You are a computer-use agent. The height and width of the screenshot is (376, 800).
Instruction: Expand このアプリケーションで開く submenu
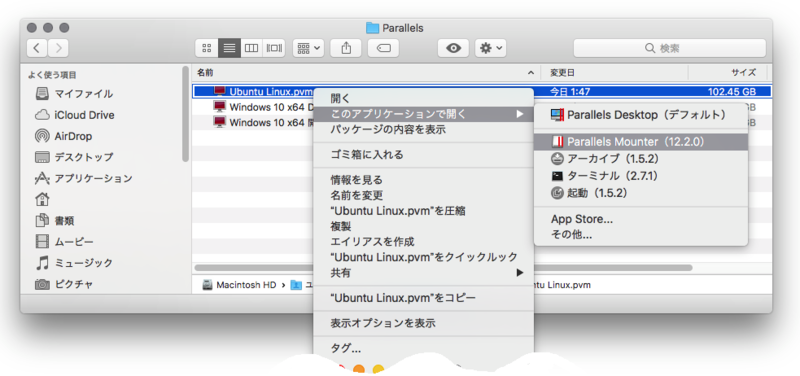pos(423,114)
